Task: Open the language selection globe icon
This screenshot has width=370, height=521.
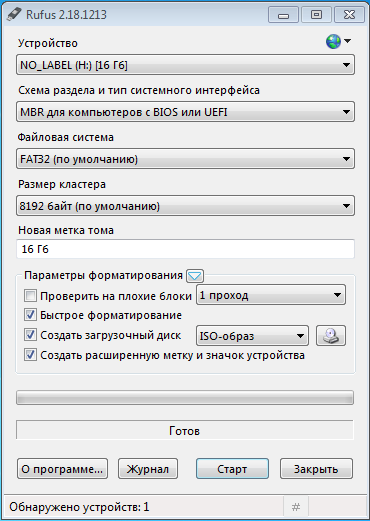Action: (x=334, y=42)
